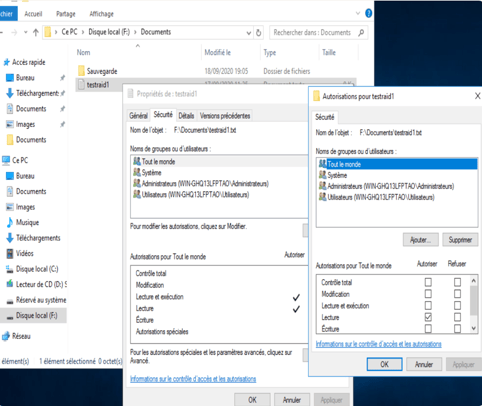This screenshot has height=406, width=482.
Task: Click the folder icon in address bar
Action: point(48,32)
